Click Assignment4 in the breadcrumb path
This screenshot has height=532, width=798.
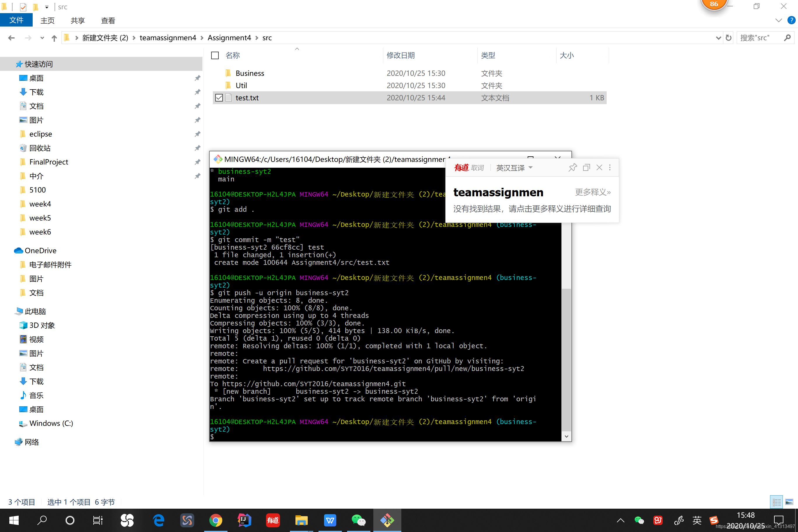(x=229, y=38)
